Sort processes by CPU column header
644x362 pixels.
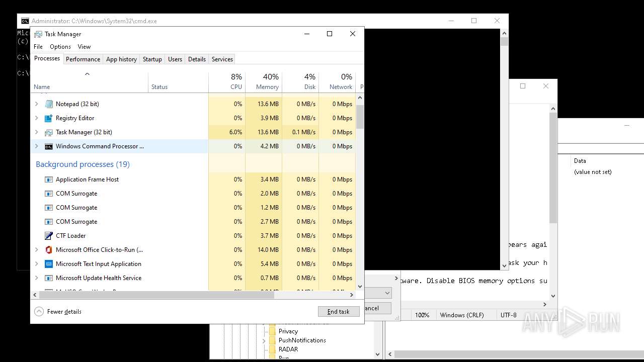[x=227, y=82]
